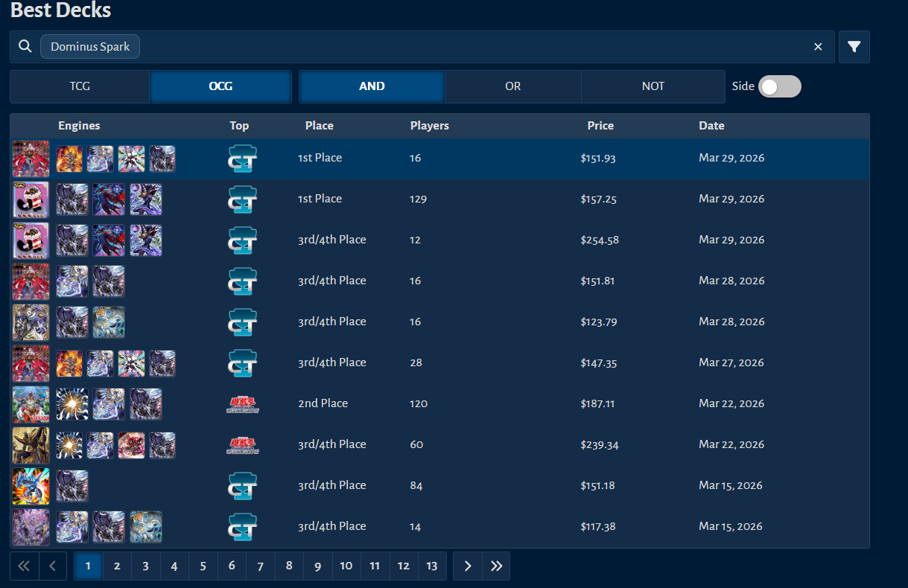Click tournament logo icon in $151.18 row

point(242,486)
